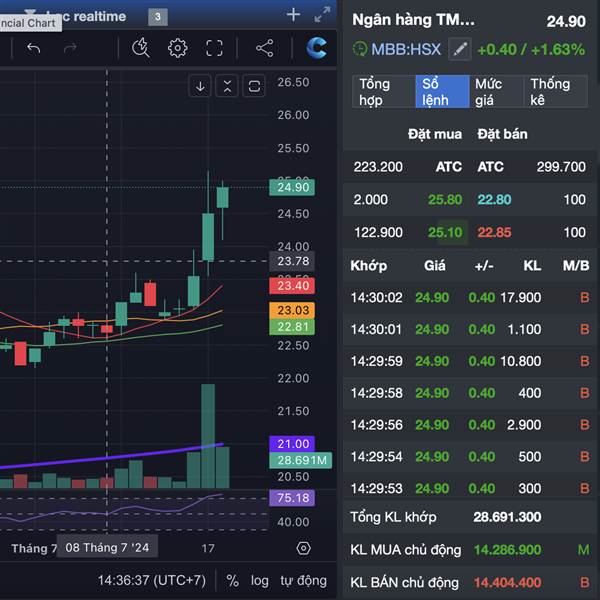Toggle tự động auto scale
Screen dimensions: 600x600
pyautogui.click(x=303, y=581)
